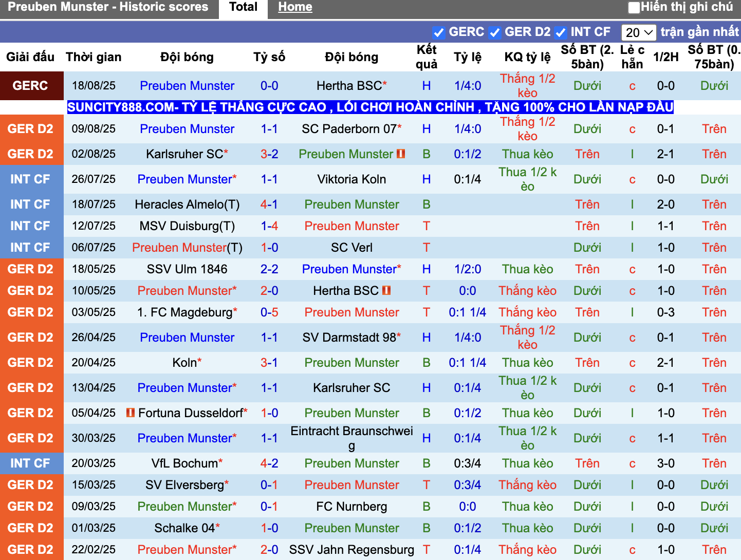The image size is (741, 560).
Task: Click the 0-5 score of Magdeburg match
Action: coord(269,312)
